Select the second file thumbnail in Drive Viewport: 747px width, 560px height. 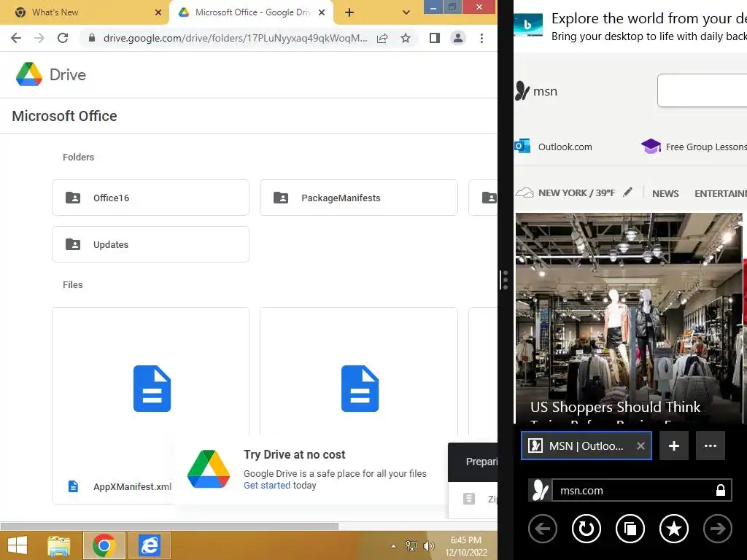[359, 388]
